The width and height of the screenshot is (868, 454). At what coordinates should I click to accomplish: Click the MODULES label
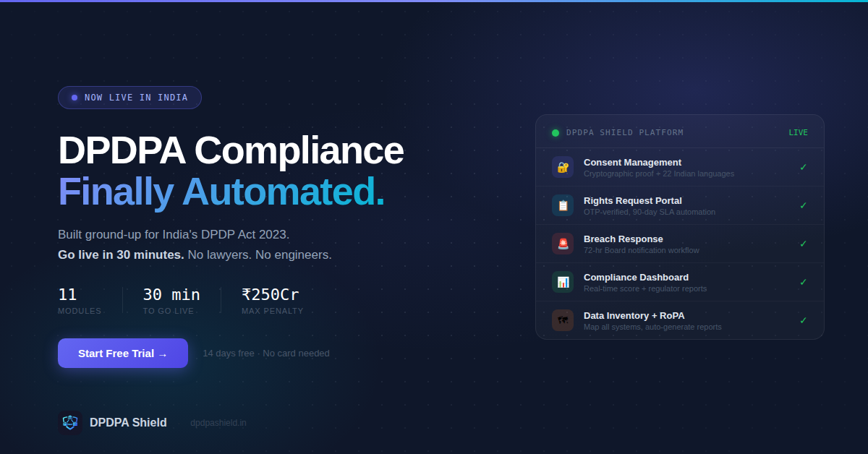(80, 312)
